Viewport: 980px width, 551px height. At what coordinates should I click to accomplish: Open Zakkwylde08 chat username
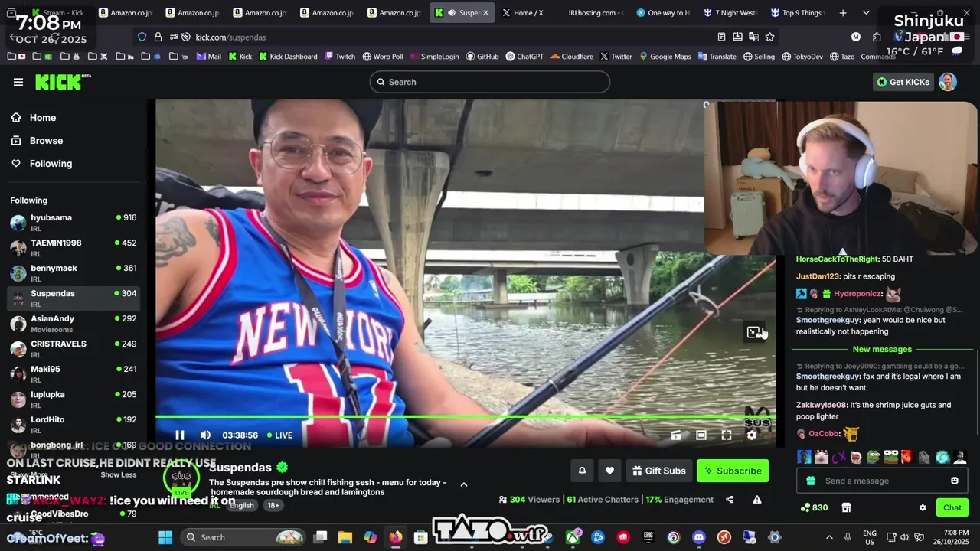[822, 405]
